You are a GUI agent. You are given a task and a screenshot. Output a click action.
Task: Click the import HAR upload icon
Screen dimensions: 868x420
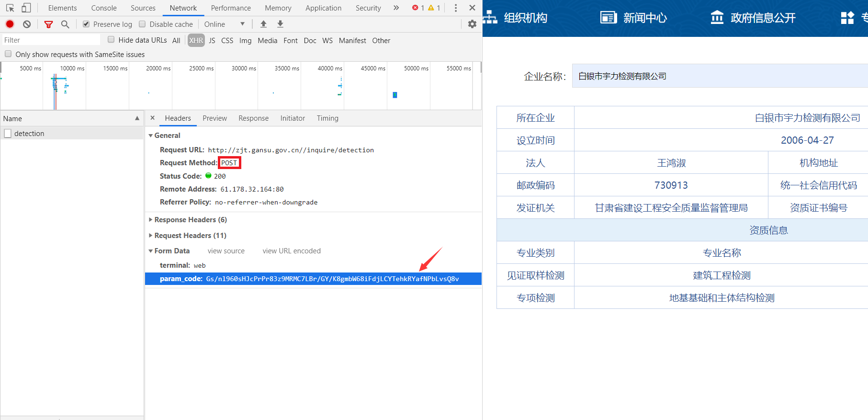coord(263,24)
